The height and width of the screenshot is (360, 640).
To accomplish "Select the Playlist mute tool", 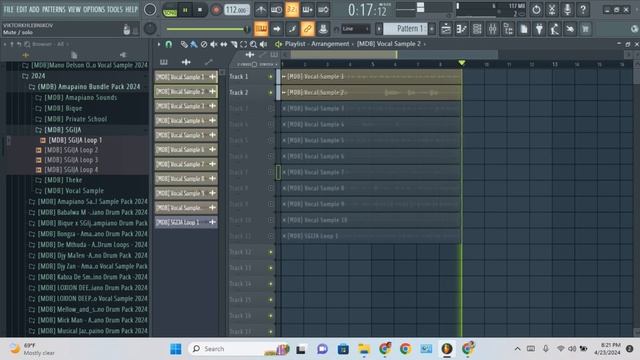I will tap(213, 44).
